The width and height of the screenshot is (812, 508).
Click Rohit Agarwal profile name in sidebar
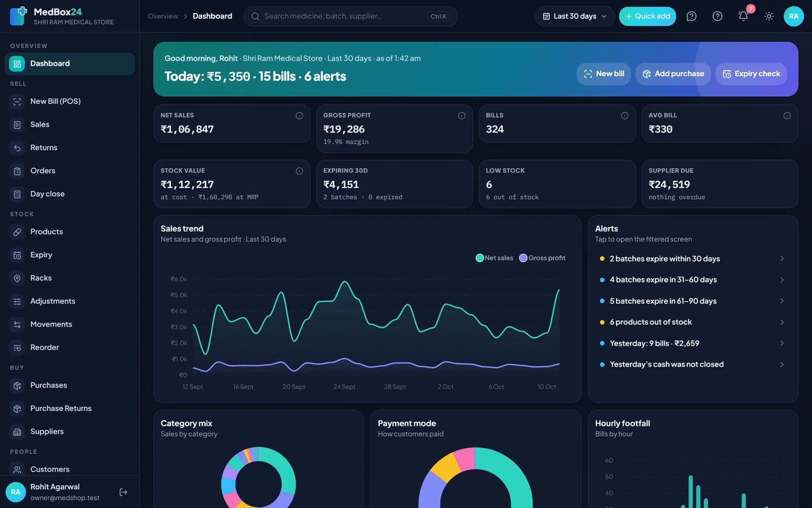pos(55,487)
